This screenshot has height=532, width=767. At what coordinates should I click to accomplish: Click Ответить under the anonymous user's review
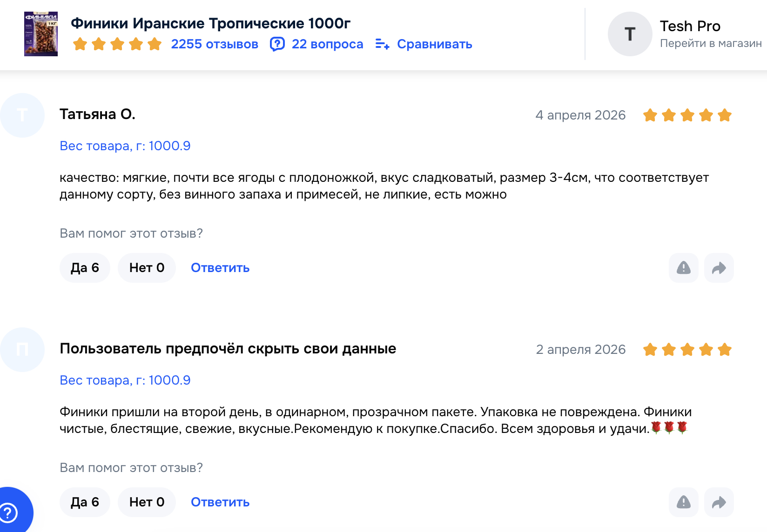tap(220, 502)
